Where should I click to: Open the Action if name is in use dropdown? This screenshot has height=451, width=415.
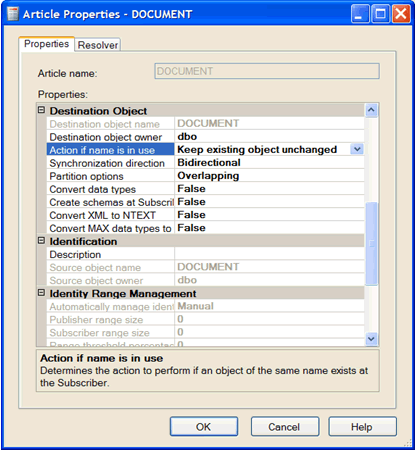click(357, 149)
